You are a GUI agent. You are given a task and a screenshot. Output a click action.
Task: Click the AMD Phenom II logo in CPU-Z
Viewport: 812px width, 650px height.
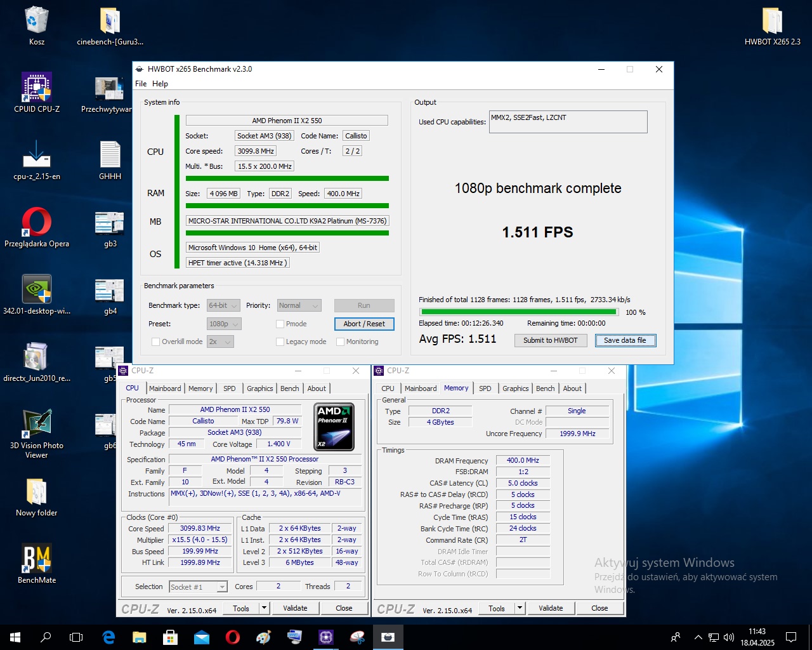pyautogui.click(x=334, y=427)
